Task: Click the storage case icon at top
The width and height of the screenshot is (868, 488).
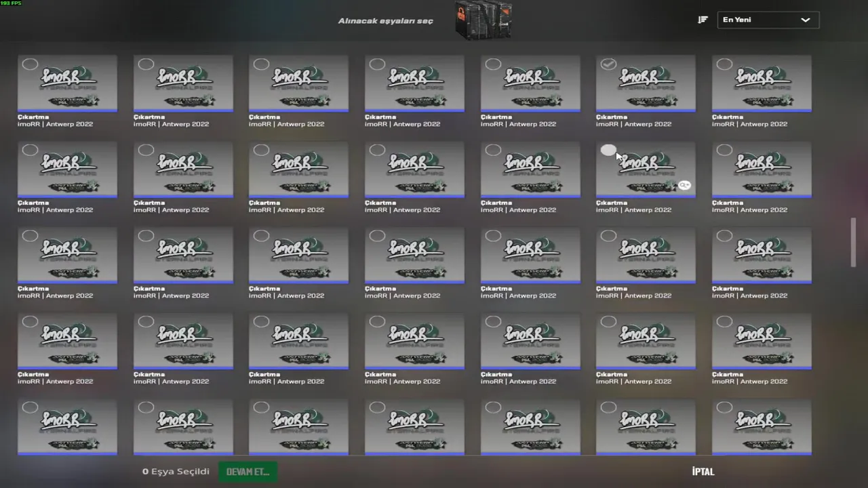Action: [x=483, y=20]
